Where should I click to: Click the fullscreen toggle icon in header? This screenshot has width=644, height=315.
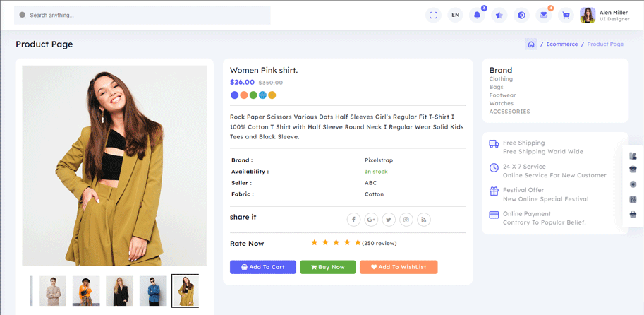pos(433,15)
